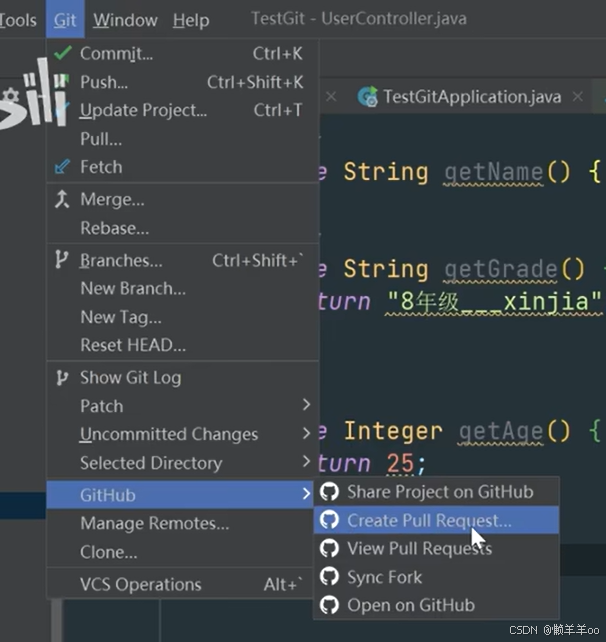
Task: Click GitHub icon beside Create Pull Request
Action: pos(329,520)
